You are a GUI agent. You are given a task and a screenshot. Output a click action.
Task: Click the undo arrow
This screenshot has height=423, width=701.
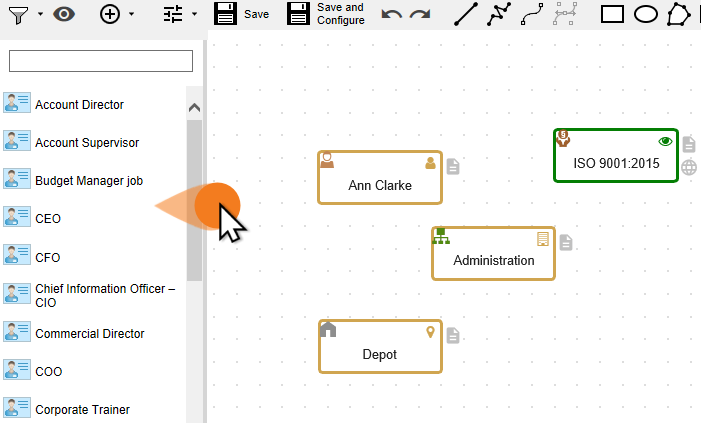(x=393, y=15)
